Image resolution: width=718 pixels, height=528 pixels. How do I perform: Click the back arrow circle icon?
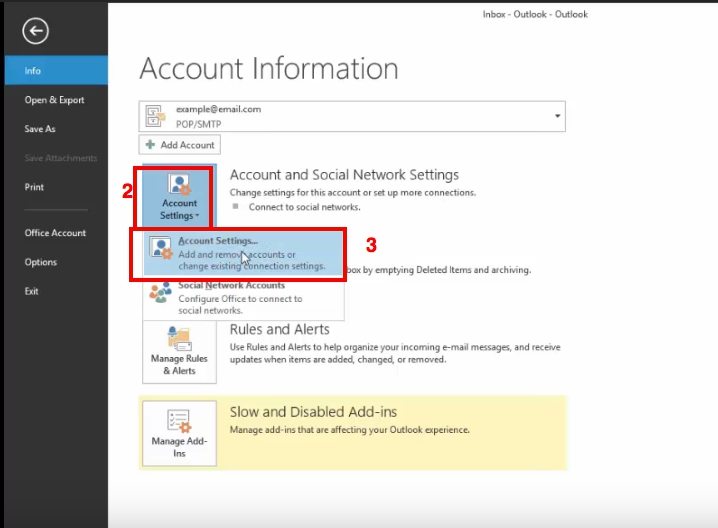(x=35, y=31)
